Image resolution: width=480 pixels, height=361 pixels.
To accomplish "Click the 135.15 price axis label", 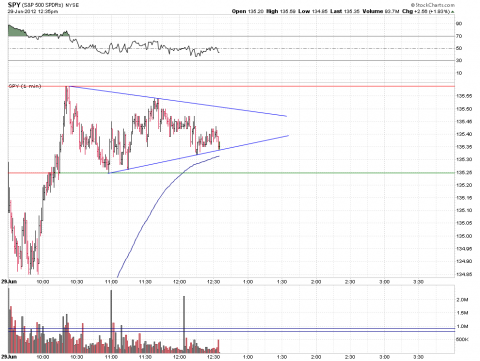I will [x=464, y=198].
